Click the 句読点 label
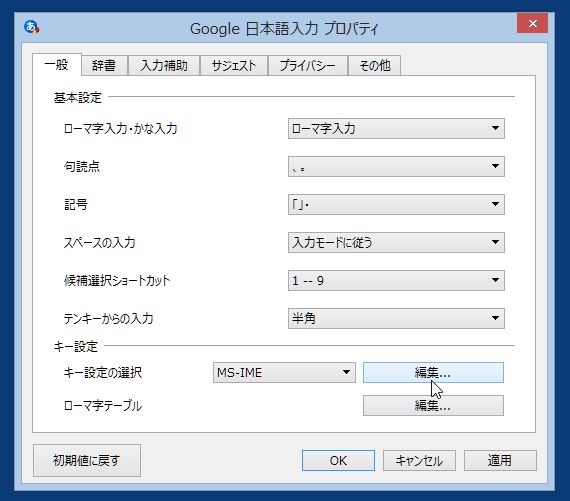Image resolution: width=570 pixels, height=501 pixels. click(81, 167)
